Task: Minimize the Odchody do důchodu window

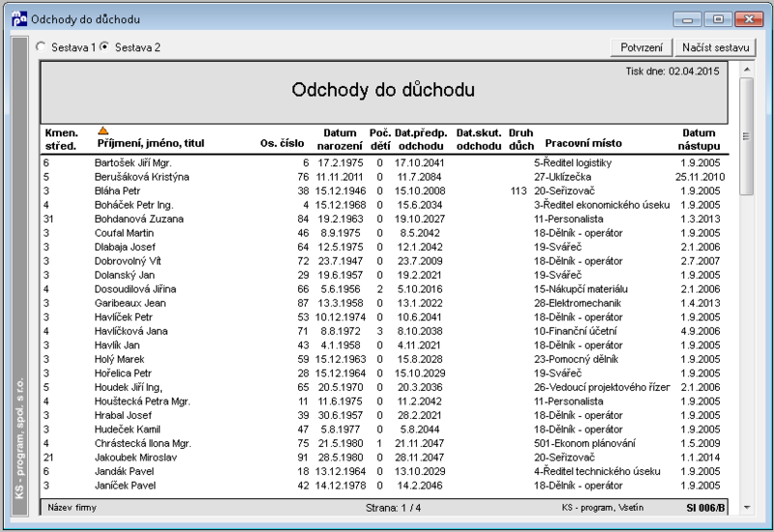Action: 687,19
